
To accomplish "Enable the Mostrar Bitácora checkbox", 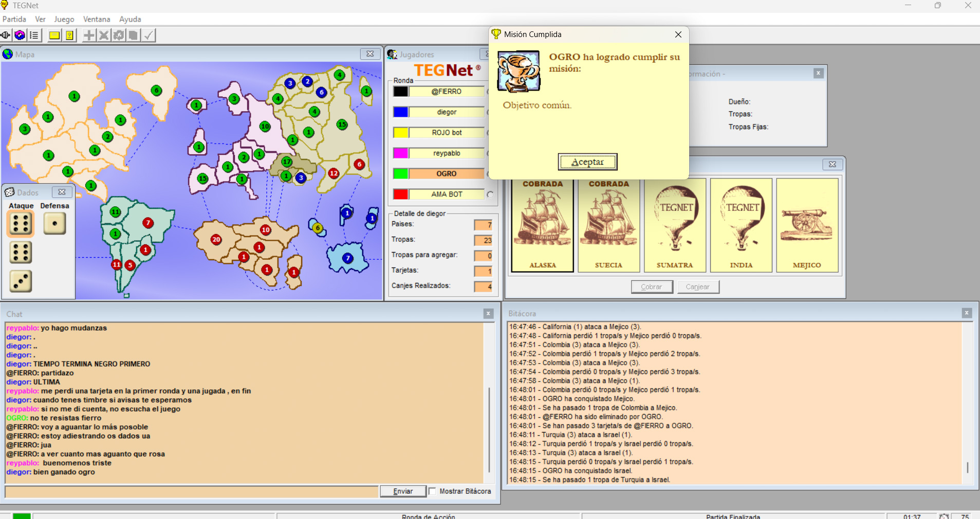I will point(433,491).
